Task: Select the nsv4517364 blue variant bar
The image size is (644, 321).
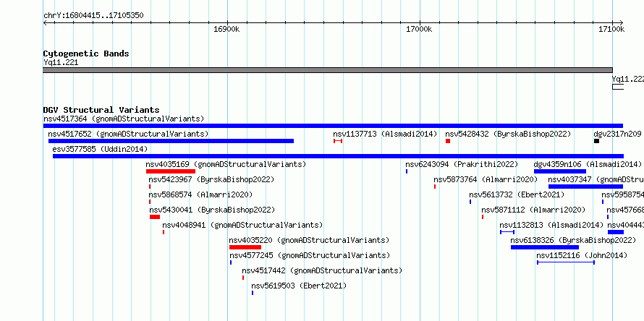Action: pyautogui.click(x=333, y=126)
